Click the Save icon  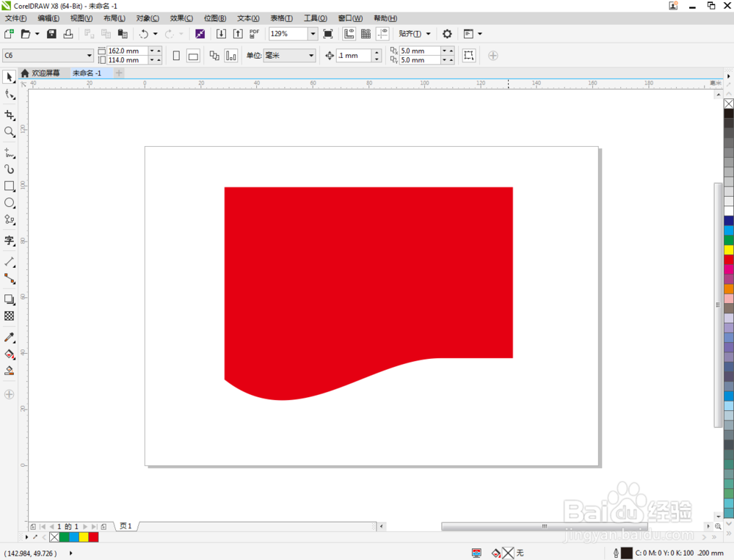[51, 34]
